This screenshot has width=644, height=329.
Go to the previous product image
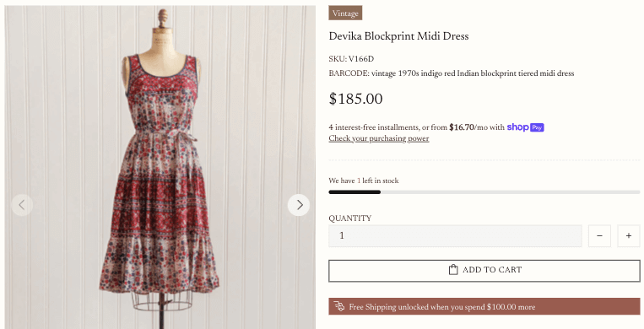[22, 204]
